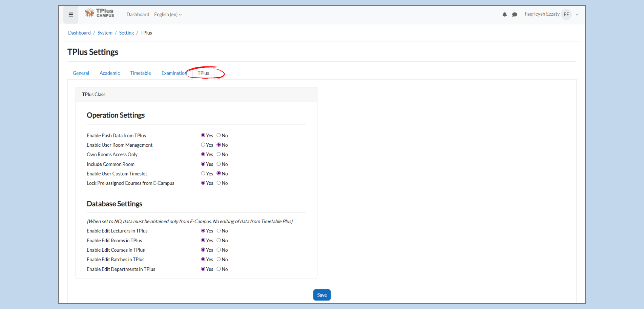Image resolution: width=644 pixels, height=309 pixels.
Task: Set Enable Edit Departments in TPlus to No
Action: (219, 269)
